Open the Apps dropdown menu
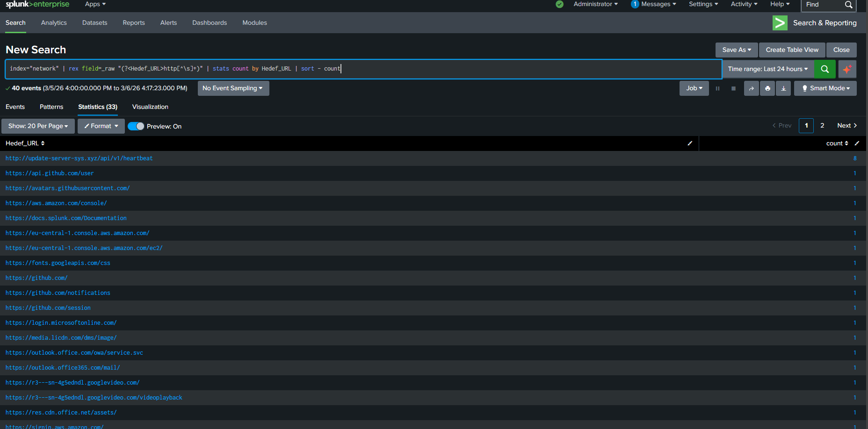The image size is (868, 429). click(95, 4)
